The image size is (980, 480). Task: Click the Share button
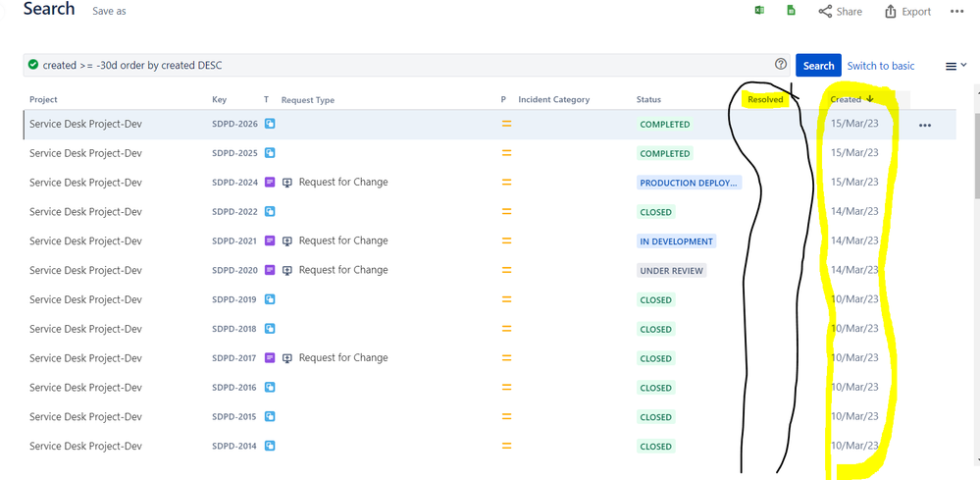(x=840, y=12)
